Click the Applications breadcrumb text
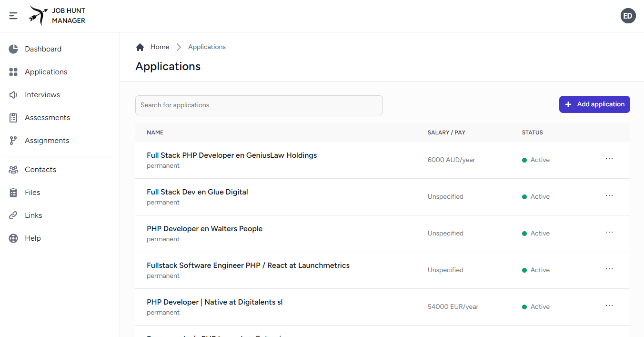Image resolution: width=644 pixels, height=337 pixels. tap(207, 47)
